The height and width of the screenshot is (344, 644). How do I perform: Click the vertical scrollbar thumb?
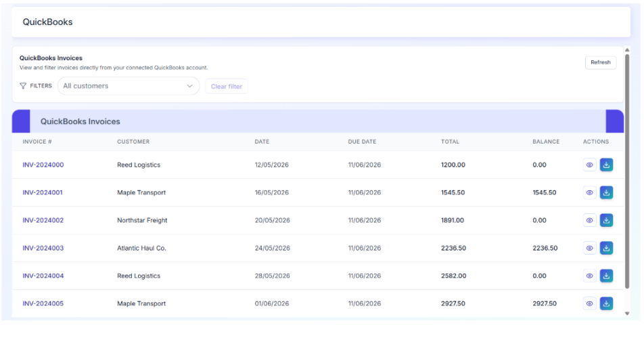pos(627,171)
